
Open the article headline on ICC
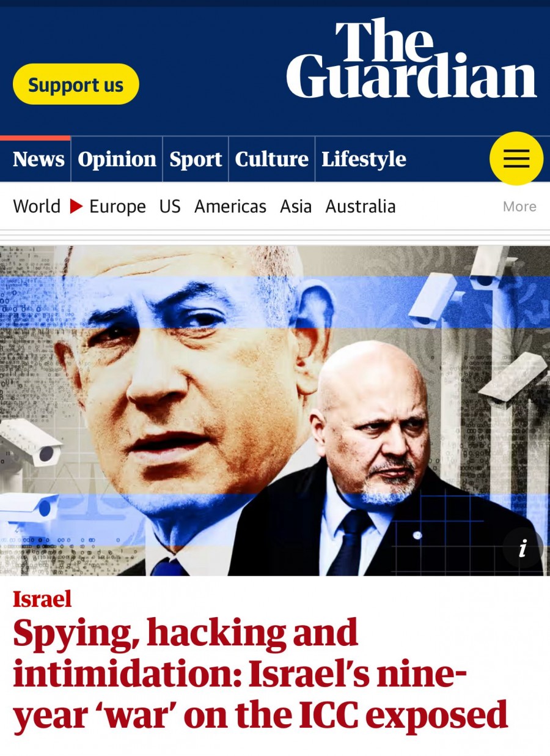(260, 674)
